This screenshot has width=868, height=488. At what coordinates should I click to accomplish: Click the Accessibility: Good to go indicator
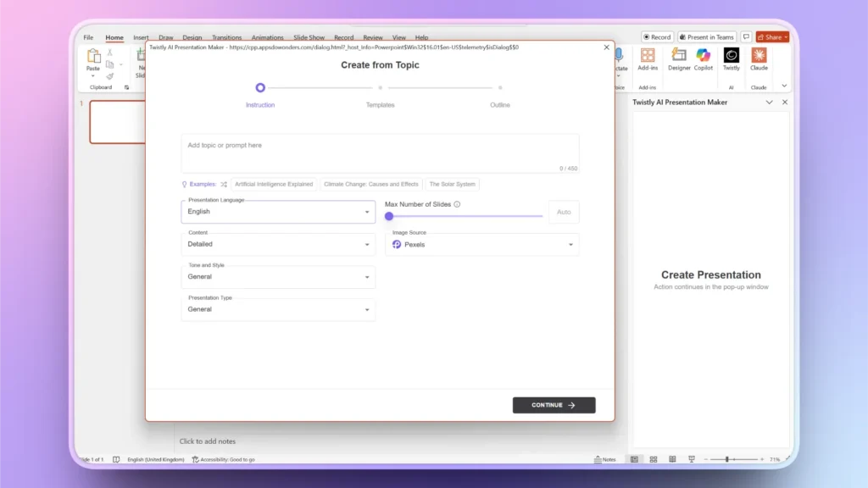point(224,459)
